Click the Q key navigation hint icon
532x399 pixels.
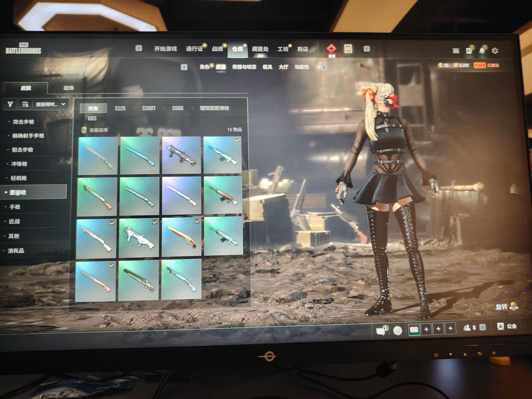point(139,48)
